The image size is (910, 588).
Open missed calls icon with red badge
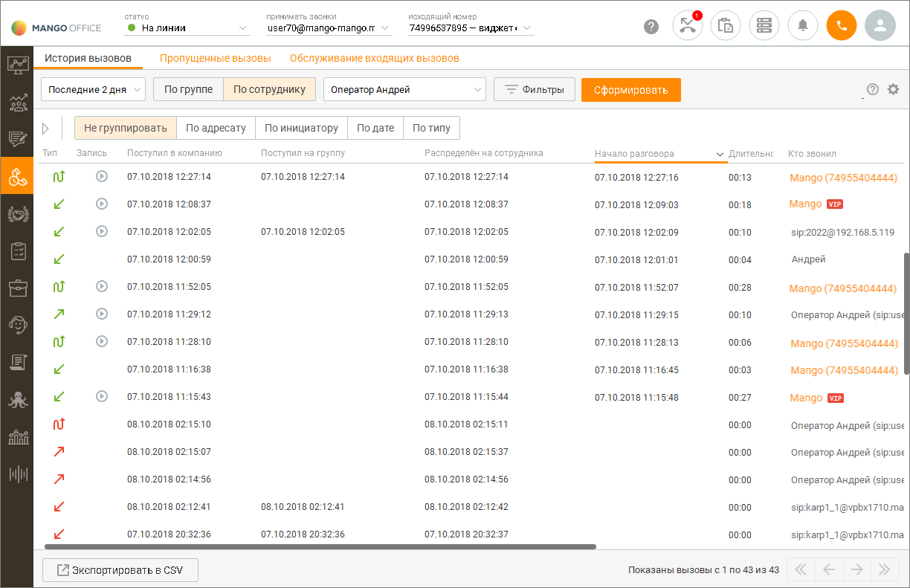point(687,26)
